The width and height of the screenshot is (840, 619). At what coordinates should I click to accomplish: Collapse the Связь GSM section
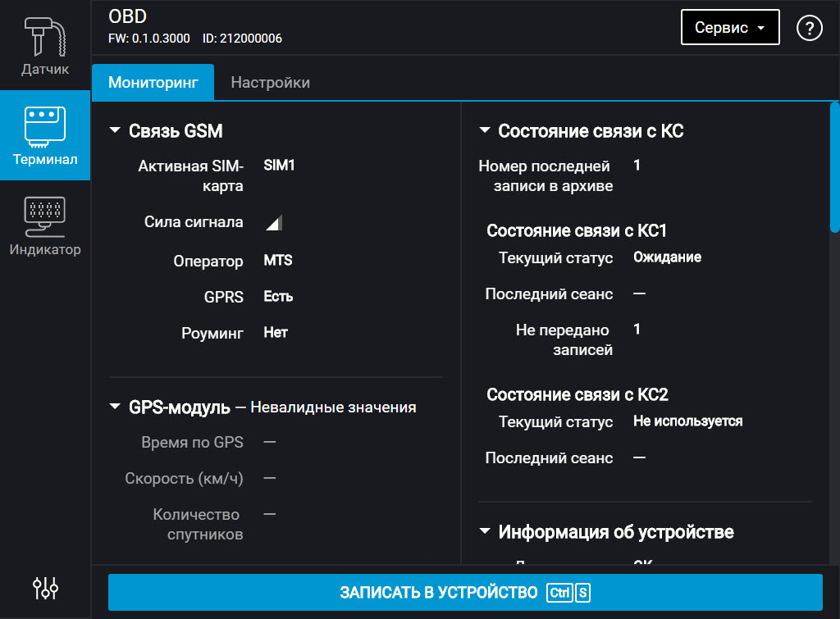pos(115,130)
